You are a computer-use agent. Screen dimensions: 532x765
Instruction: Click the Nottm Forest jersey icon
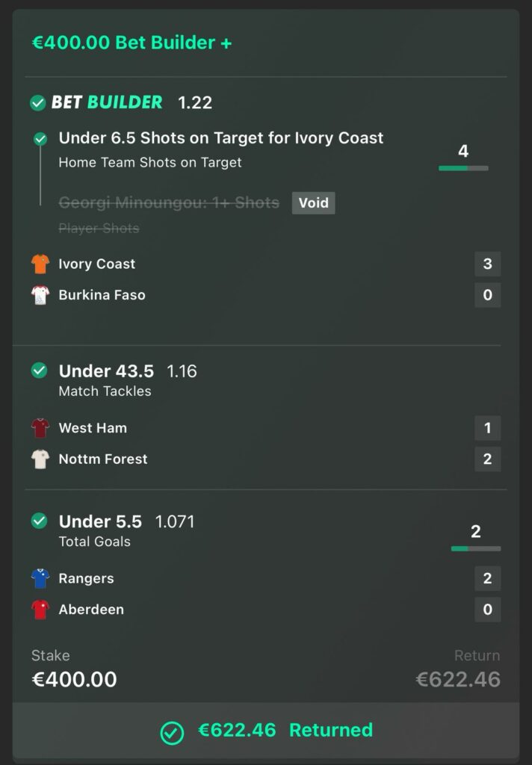pos(40,459)
